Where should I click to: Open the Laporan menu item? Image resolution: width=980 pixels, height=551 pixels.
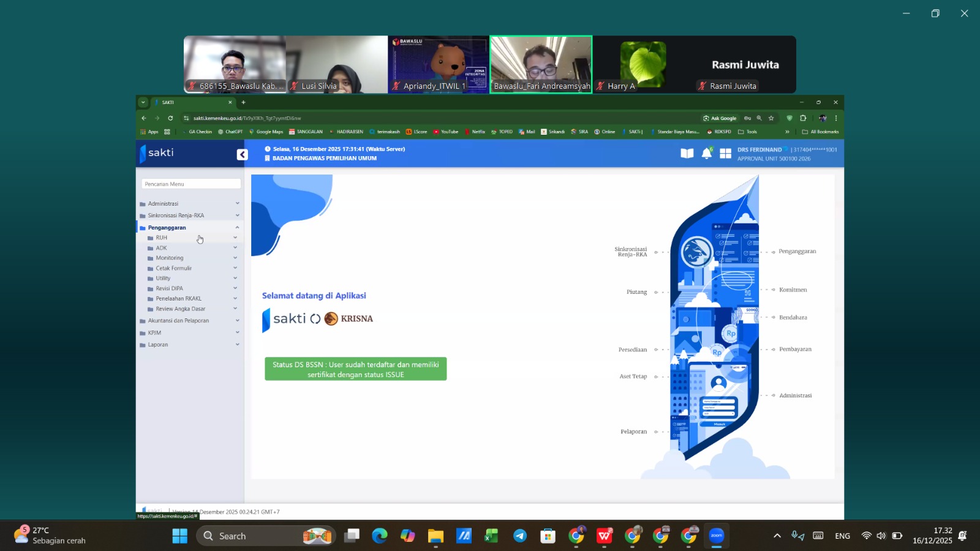(158, 345)
